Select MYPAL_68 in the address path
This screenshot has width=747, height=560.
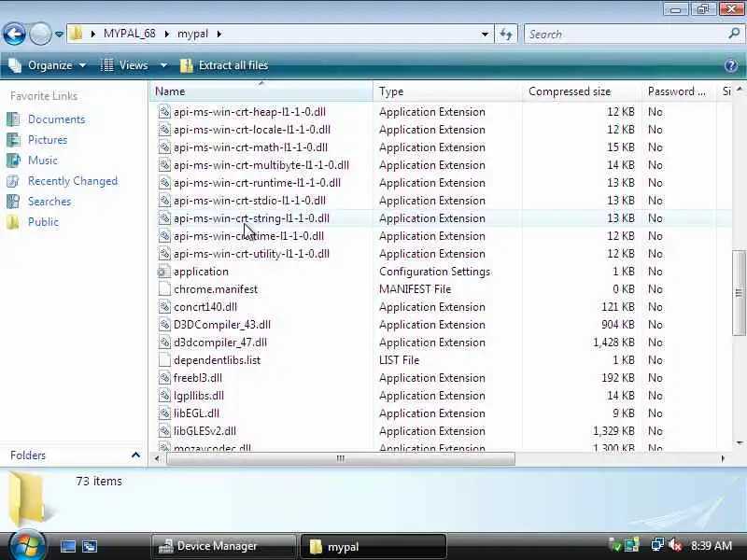pos(129,34)
